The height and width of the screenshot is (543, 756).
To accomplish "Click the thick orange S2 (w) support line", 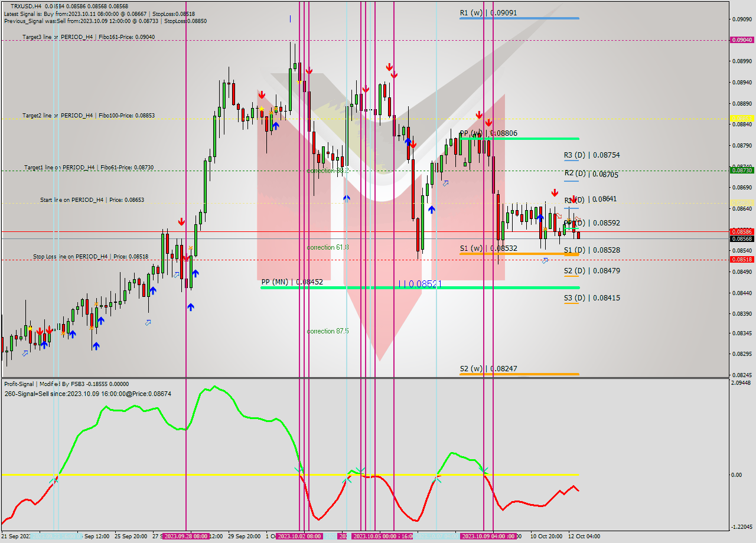I will (x=519, y=374).
